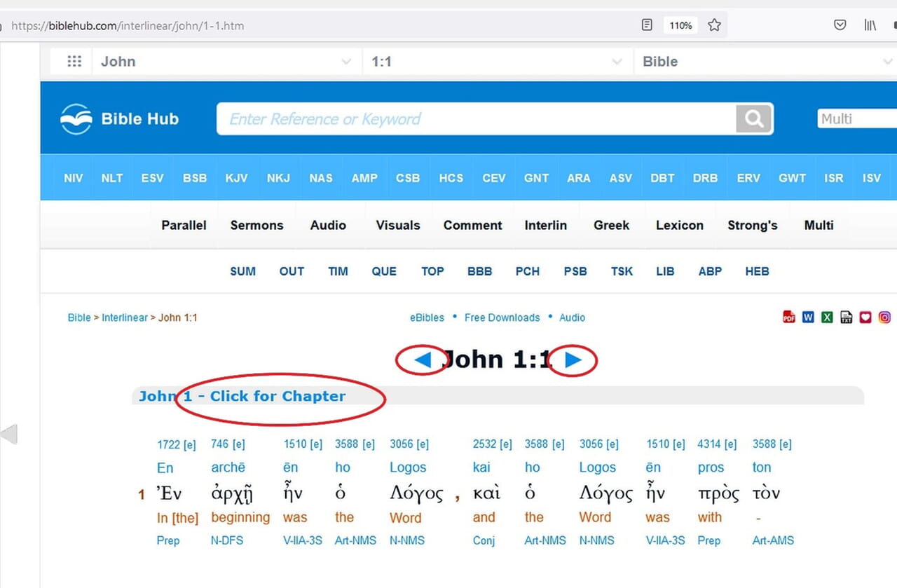Save page to Pocket icon

pyautogui.click(x=840, y=25)
